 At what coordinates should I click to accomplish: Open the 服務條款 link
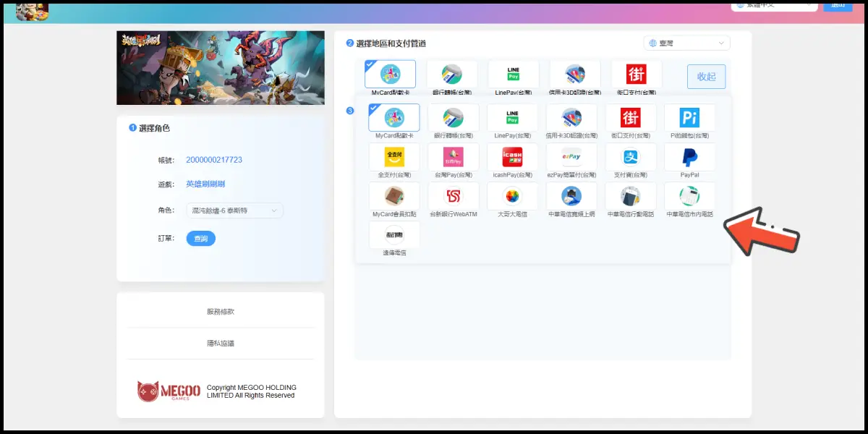[x=221, y=312]
